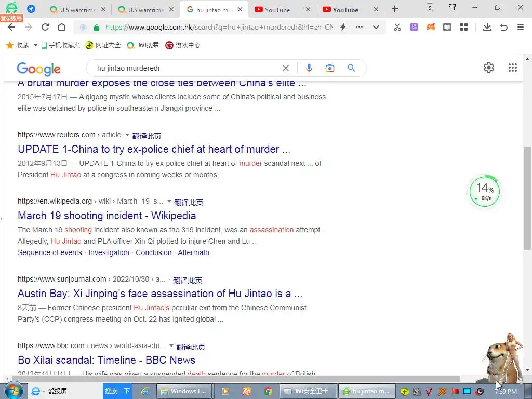Open March 19 shooting incident Wikipedia result
Viewport: 532px width, 399px height.
tap(107, 216)
